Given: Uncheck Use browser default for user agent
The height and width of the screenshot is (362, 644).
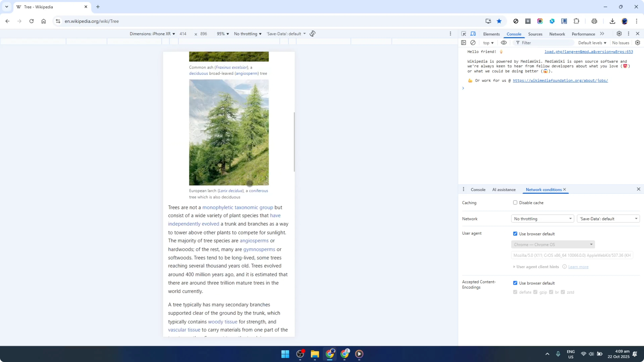Looking at the screenshot, I should 515,233.
